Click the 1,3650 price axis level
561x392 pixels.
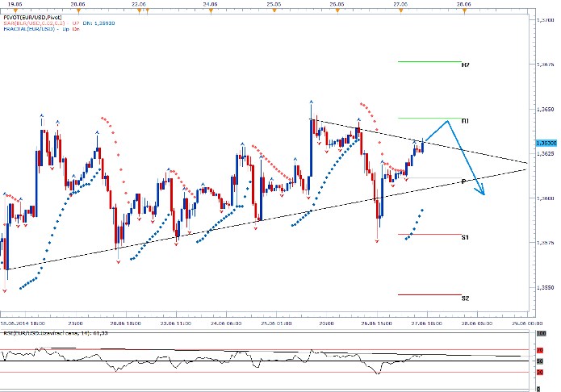545,108
